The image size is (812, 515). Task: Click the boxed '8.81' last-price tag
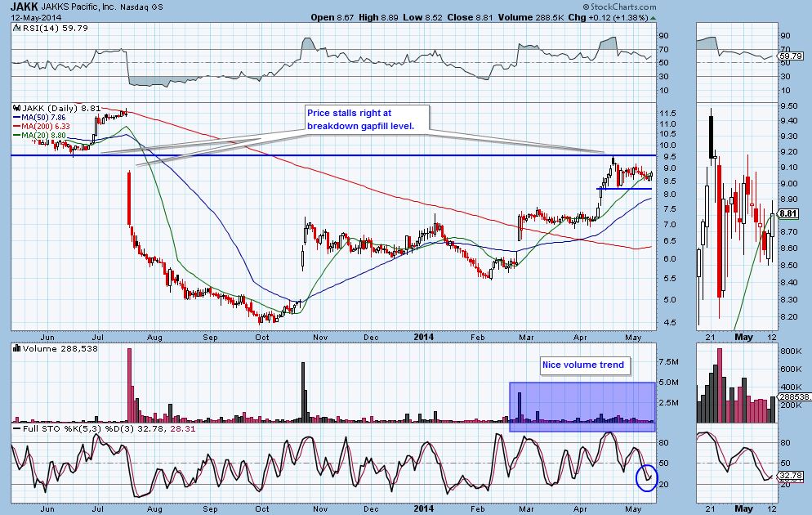click(788, 213)
